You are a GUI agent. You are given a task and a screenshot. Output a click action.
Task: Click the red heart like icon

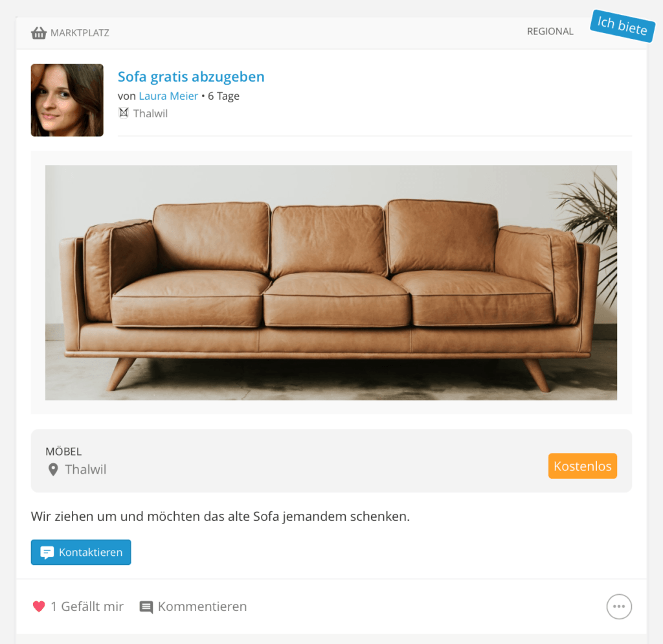point(39,606)
